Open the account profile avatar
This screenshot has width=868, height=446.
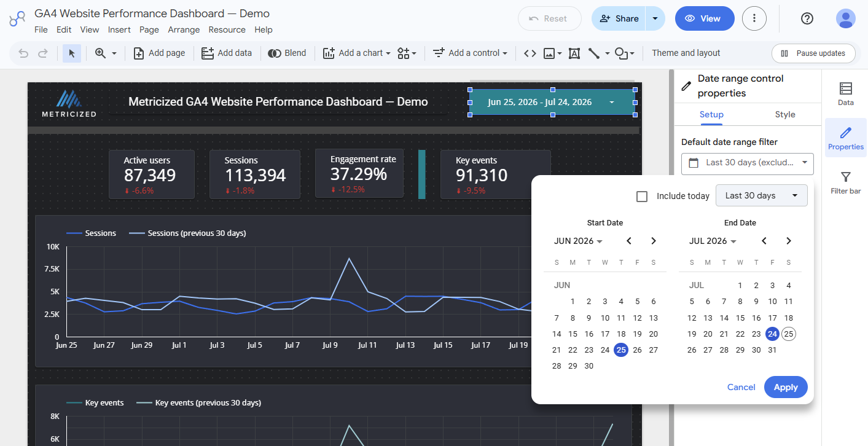click(x=846, y=18)
